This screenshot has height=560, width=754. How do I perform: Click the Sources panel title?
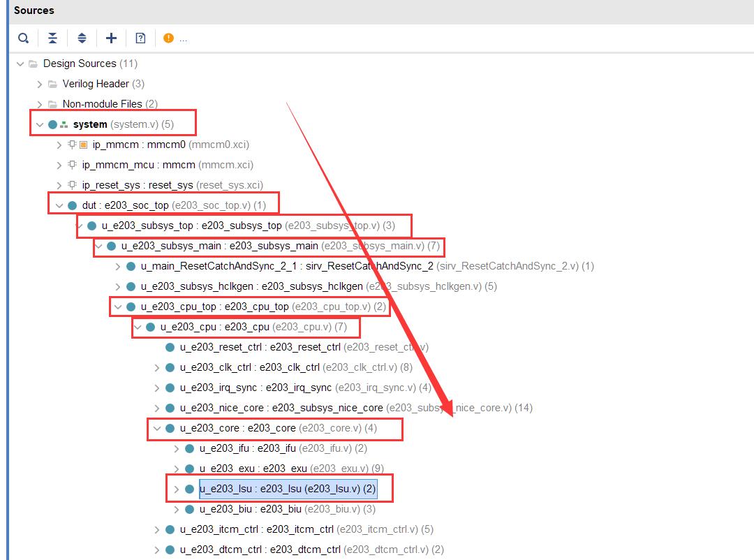34,10
